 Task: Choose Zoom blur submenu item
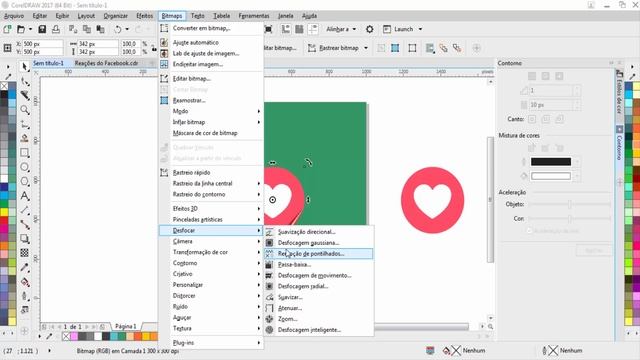(318, 319)
